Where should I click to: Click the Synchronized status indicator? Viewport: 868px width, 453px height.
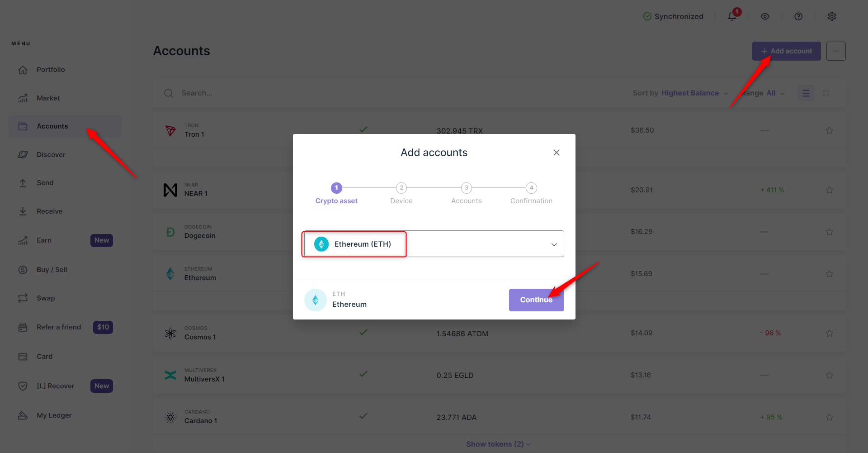(x=674, y=17)
